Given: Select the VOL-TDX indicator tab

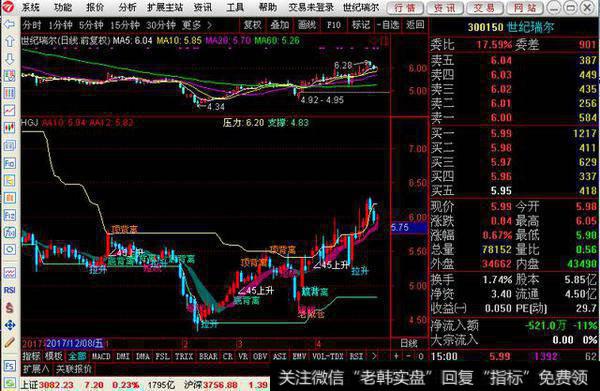Looking at the screenshot, I should click(x=328, y=356).
